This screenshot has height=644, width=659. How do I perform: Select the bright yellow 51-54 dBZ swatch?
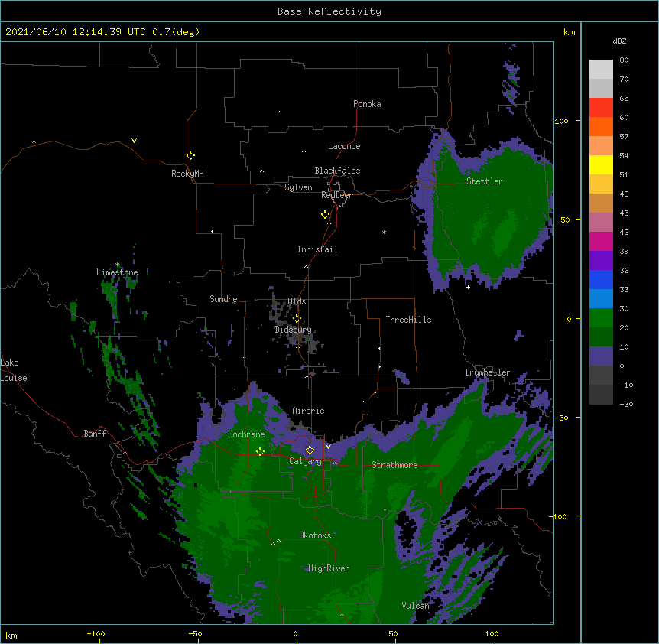pyautogui.click(x=601, y=164)
